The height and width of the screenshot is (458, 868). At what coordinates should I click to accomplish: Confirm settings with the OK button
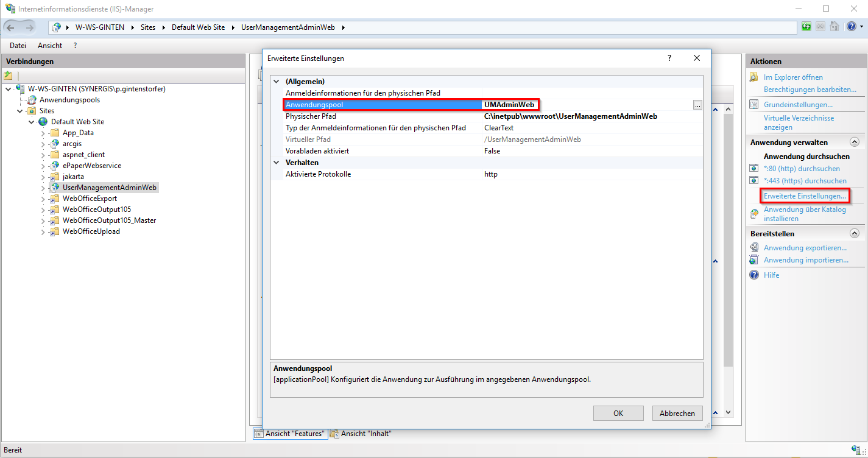[x=618, y=413]
